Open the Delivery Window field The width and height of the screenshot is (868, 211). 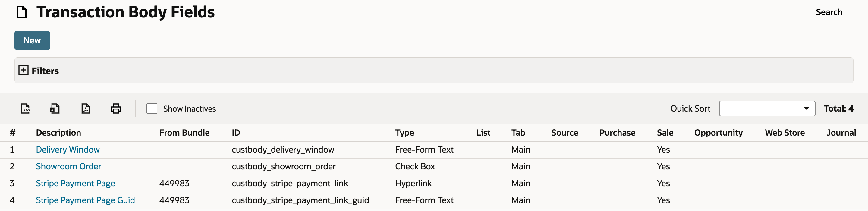(x=68, y=150)
